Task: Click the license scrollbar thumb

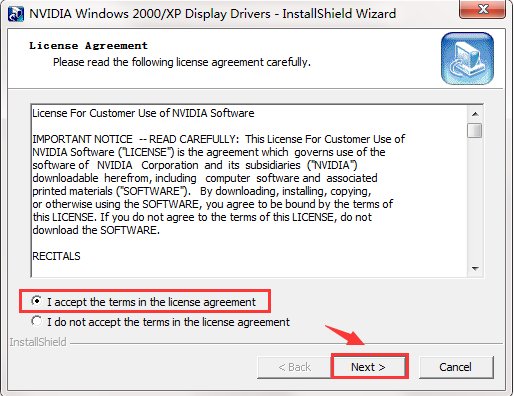Action: 475,130
